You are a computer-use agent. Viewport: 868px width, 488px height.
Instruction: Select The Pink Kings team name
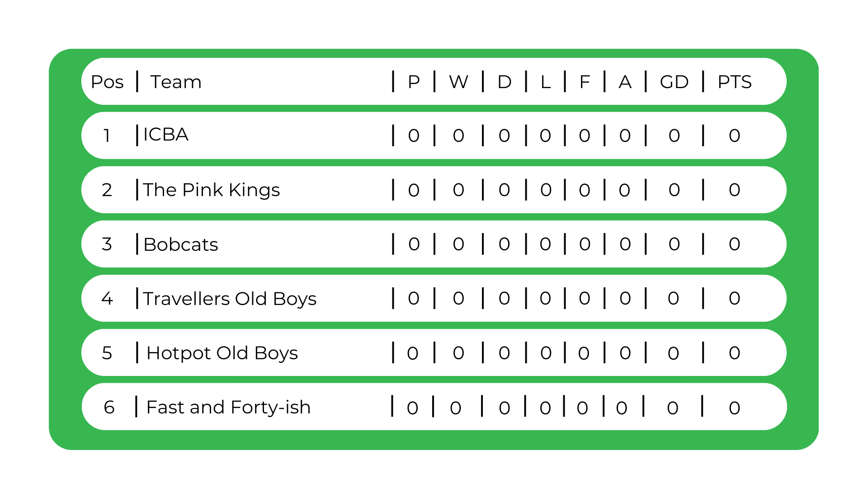211,190
